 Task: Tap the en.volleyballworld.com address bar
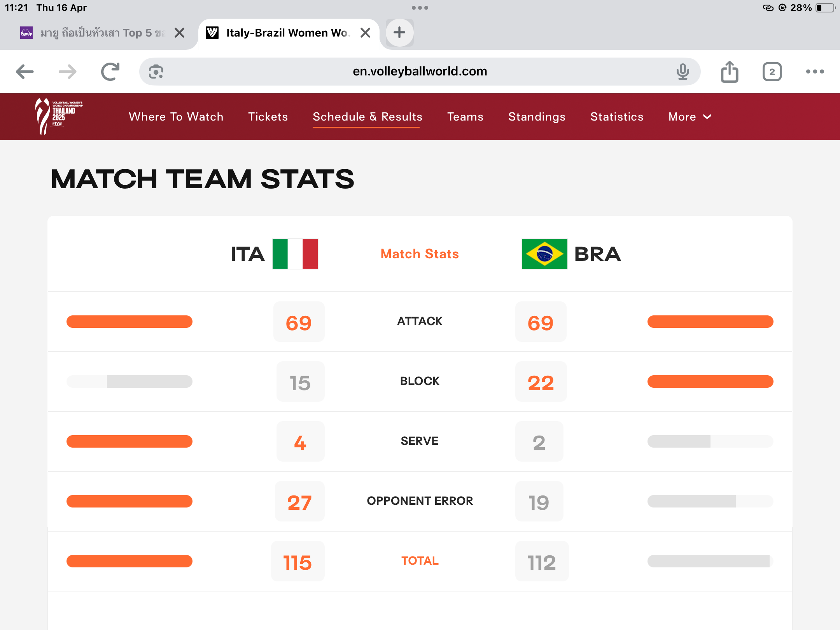point(420,72)
